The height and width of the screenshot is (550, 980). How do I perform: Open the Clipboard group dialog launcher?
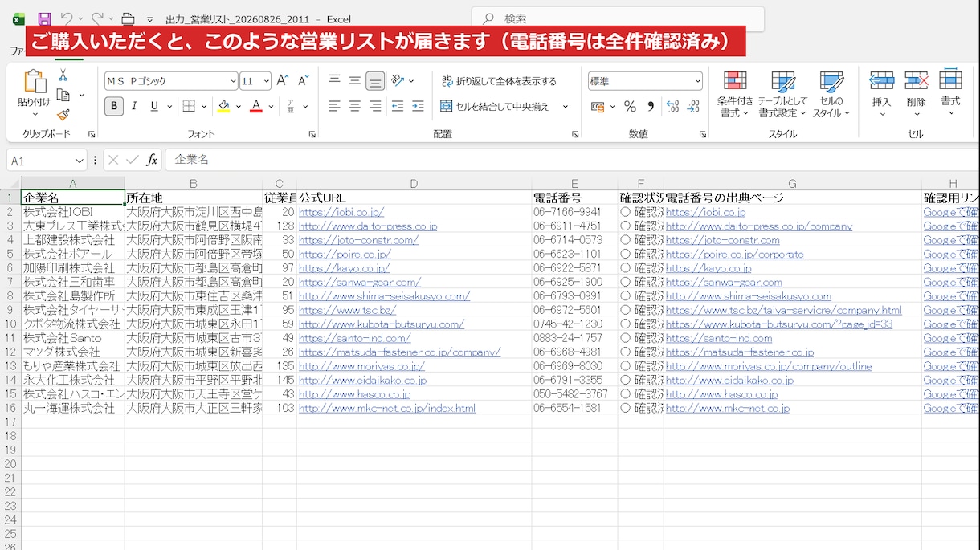click(x=92, y=135)
